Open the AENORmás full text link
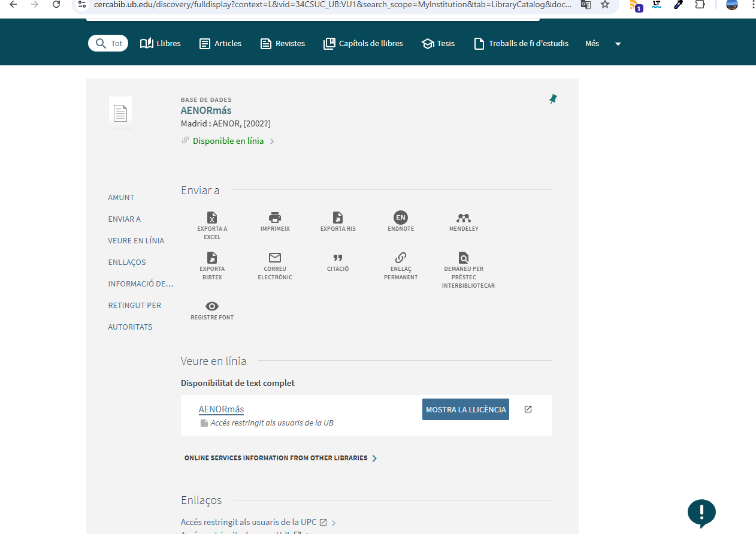The image size is (756, 534). point(221,409)
